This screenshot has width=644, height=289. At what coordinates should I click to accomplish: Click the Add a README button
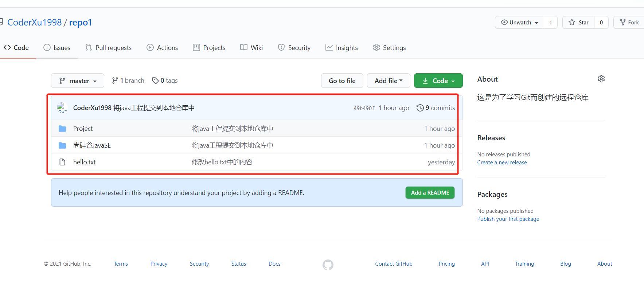(430, 193)
